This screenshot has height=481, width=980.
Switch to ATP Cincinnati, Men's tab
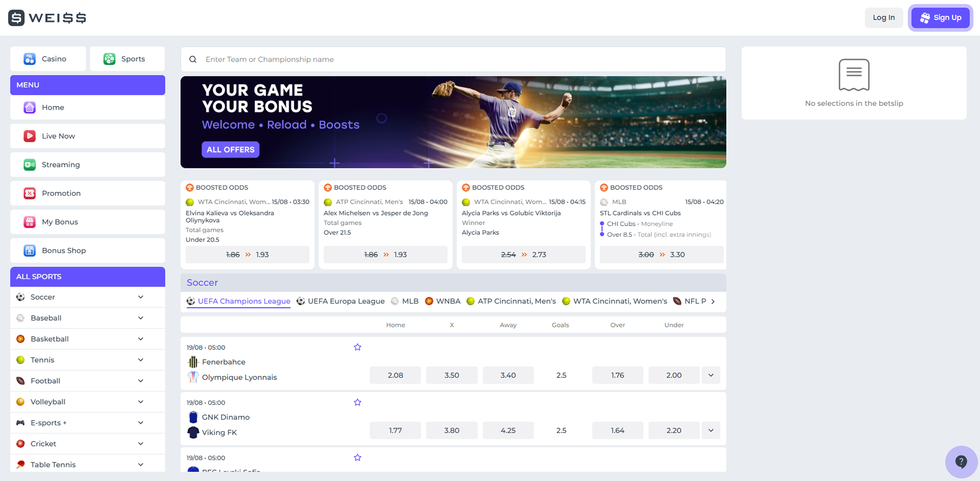point(511,301)
